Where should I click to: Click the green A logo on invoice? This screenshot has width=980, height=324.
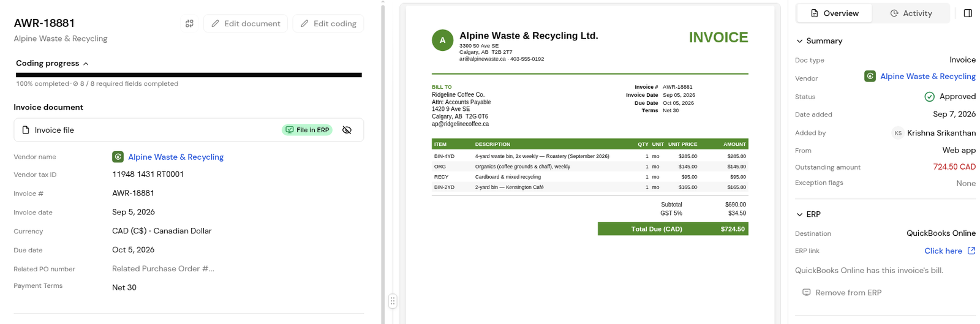pyautogui.click(x=442, y=40)
